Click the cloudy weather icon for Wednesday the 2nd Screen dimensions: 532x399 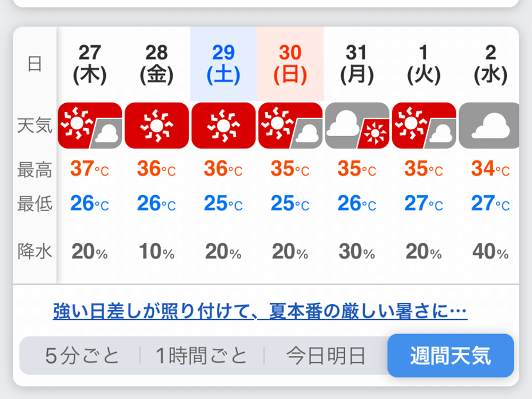(x=489, y=126)
